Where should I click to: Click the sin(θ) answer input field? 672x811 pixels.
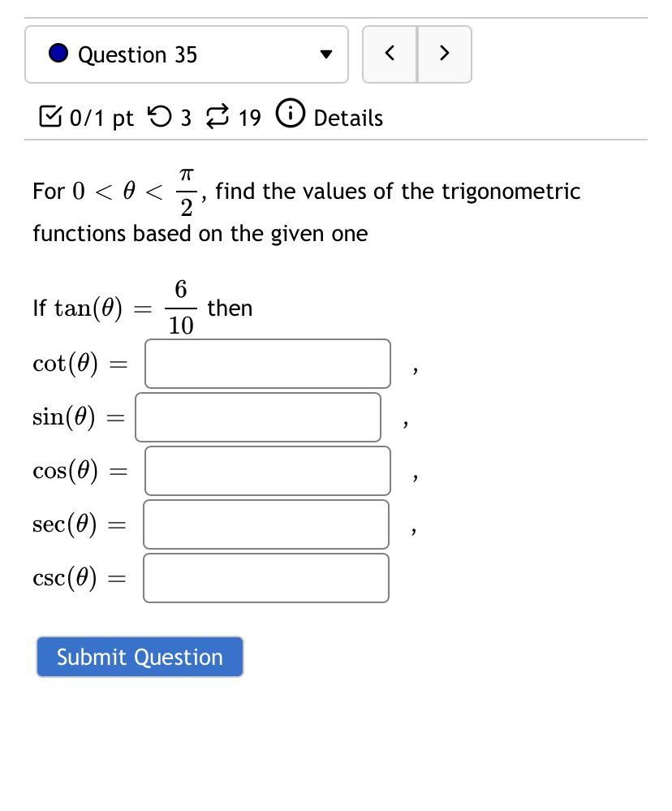(258, 416)
